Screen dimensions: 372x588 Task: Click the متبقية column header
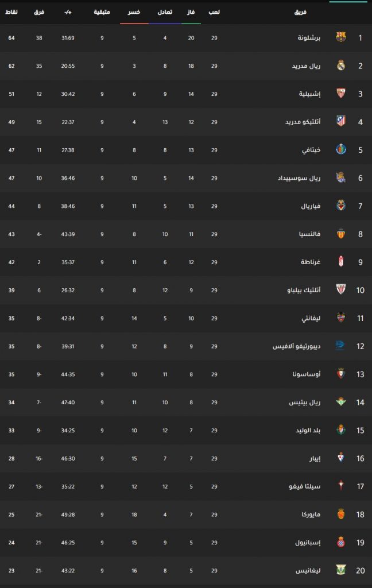pyautogui.click(x=103, y=12)
